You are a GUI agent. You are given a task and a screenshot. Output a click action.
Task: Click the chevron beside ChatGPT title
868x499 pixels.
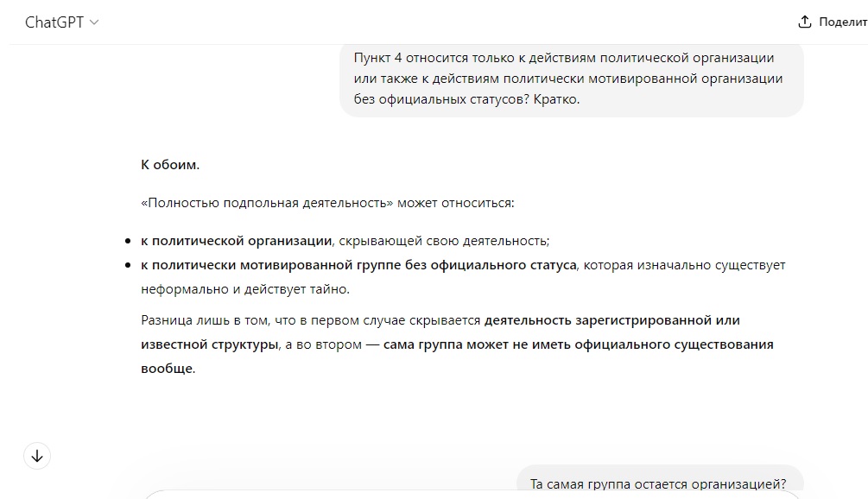pos(94,22)
